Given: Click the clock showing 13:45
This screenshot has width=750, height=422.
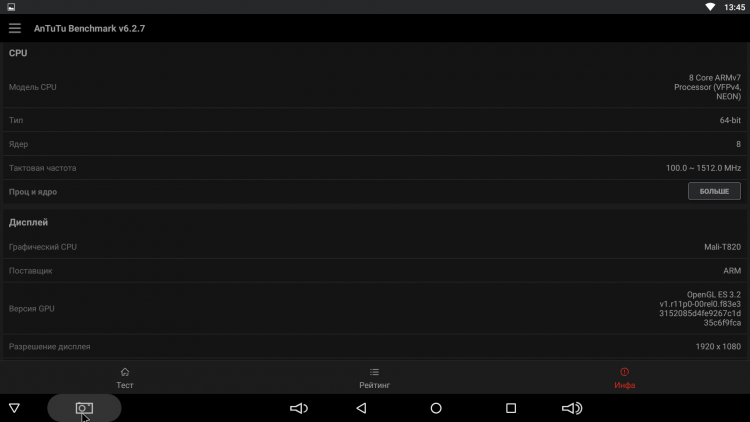Looking at the screenshot, I should (734, 7).
